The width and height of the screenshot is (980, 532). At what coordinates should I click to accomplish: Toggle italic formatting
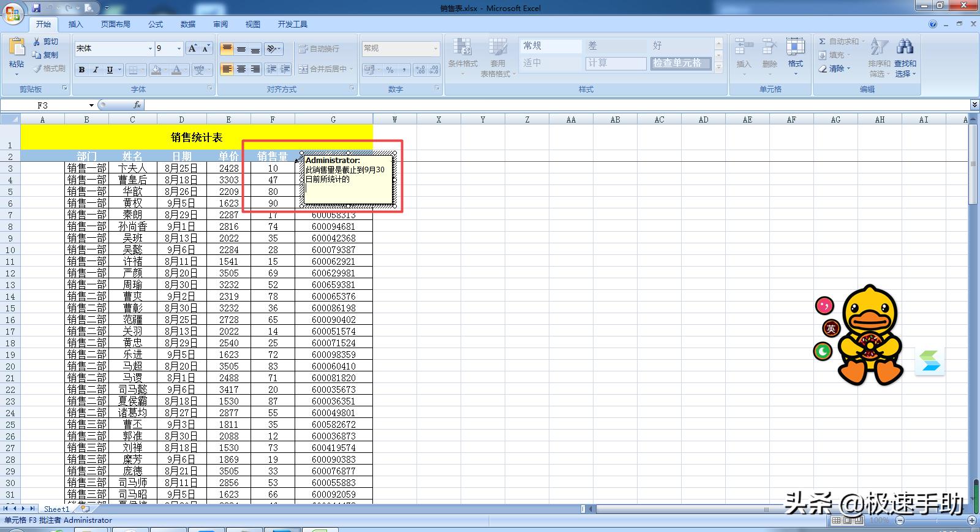96,70
